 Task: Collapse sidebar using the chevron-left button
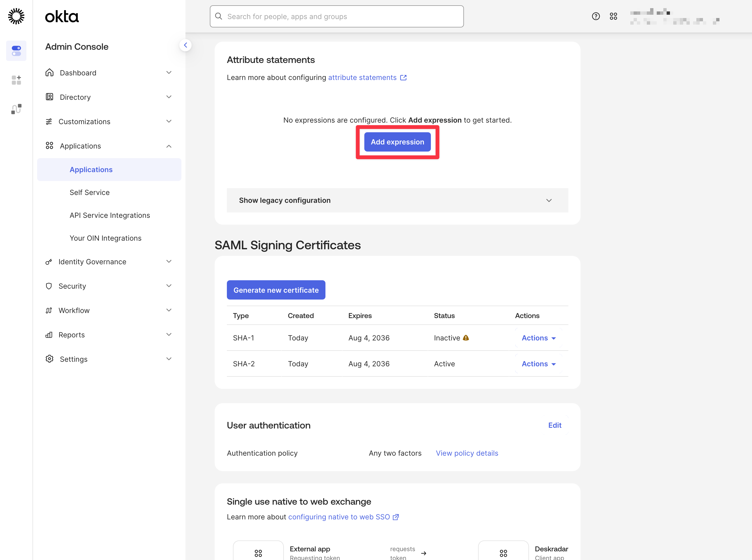coord(185,45)
